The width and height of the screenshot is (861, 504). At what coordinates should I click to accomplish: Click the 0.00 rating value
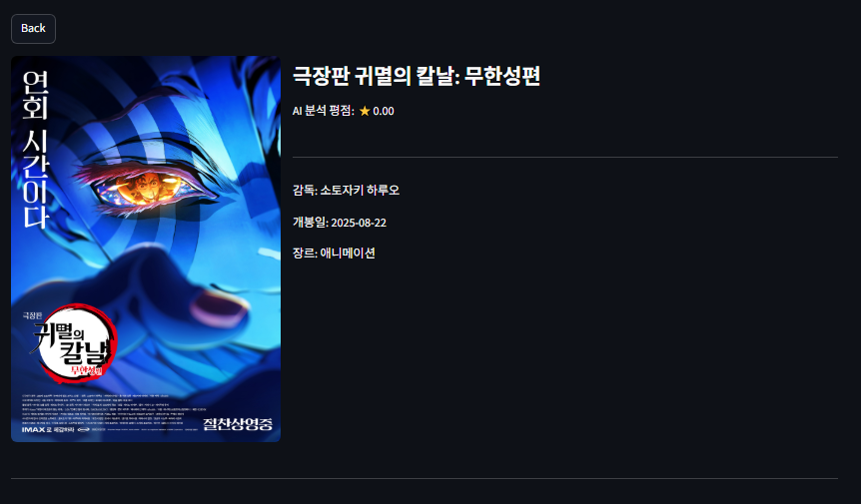click(384, 112)
